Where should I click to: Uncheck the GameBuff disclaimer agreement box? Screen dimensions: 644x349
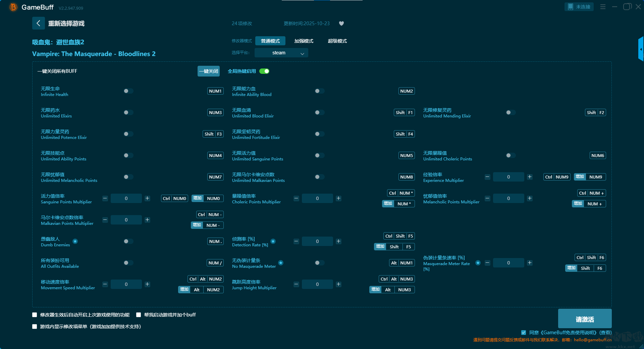point(524,333)
